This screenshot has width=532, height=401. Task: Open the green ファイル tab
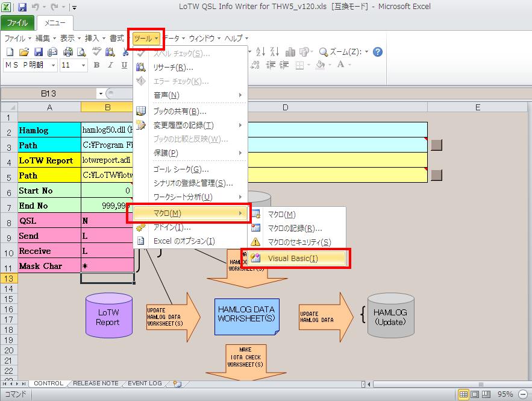[x=17, y=23]
